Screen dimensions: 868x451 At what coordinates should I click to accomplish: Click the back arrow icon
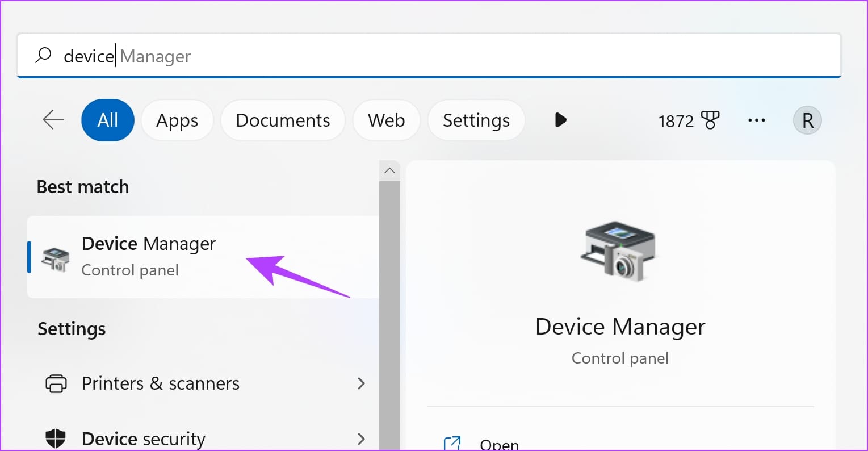[53, 120]
